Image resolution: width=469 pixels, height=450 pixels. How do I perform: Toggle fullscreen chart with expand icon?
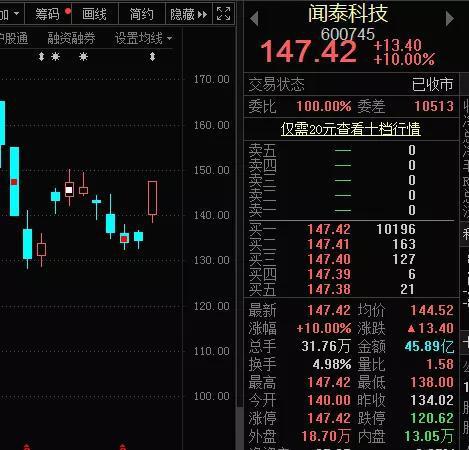pos(223,14)
